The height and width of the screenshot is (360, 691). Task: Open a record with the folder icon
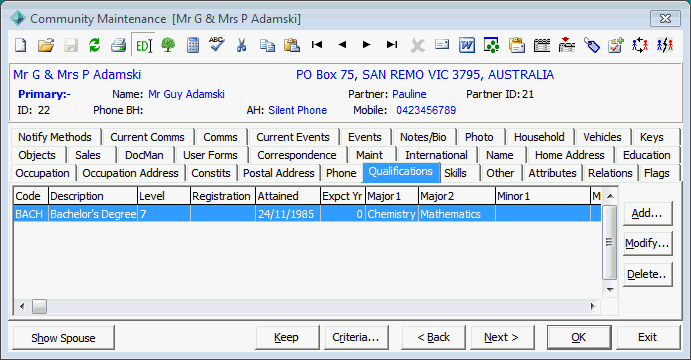pyautogui.click(x=45, y=45)
